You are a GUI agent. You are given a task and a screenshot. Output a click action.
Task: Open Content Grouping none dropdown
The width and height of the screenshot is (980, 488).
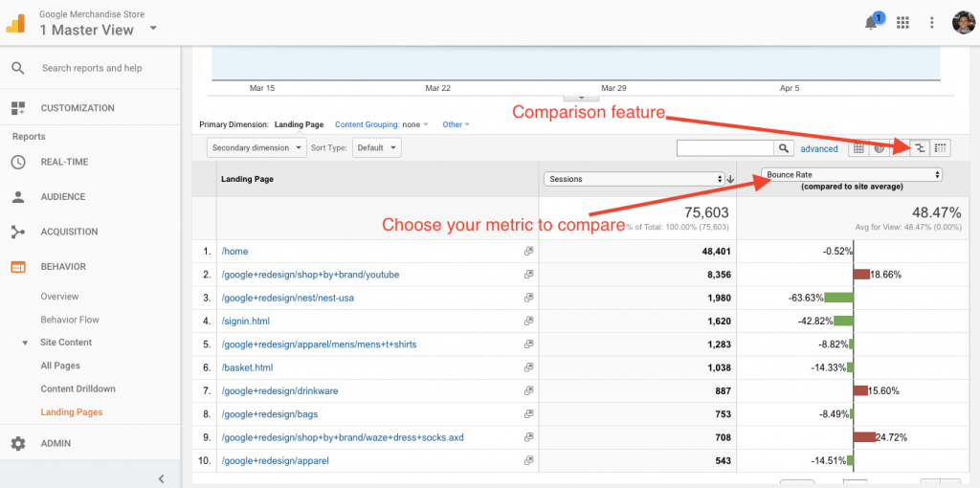click(382, 124)
